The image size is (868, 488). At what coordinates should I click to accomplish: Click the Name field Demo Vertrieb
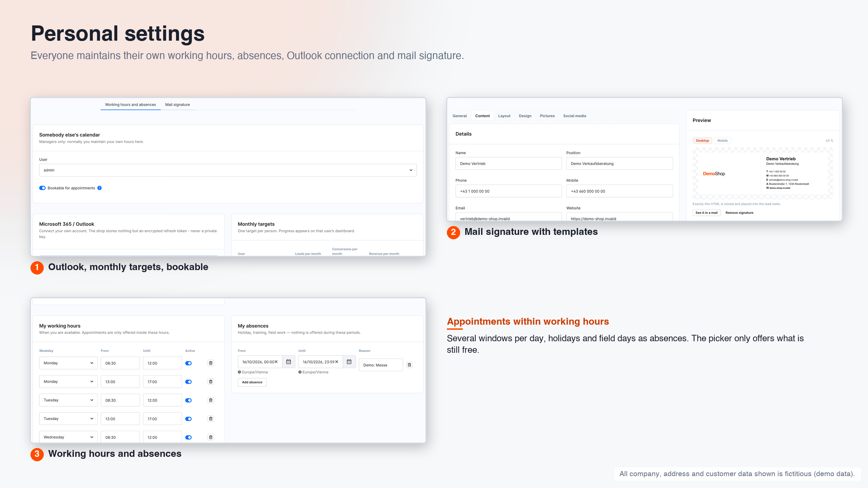click(509, 163)
